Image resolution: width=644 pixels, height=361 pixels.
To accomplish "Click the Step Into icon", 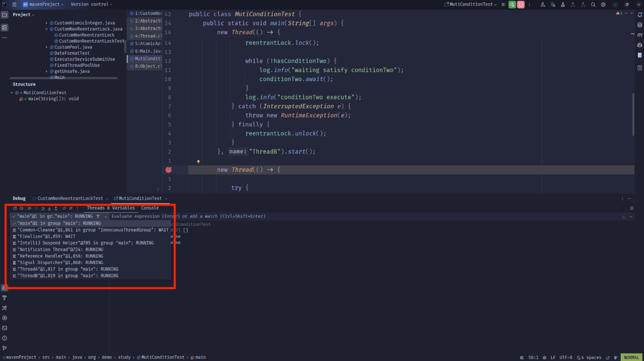I will [49, 208].
